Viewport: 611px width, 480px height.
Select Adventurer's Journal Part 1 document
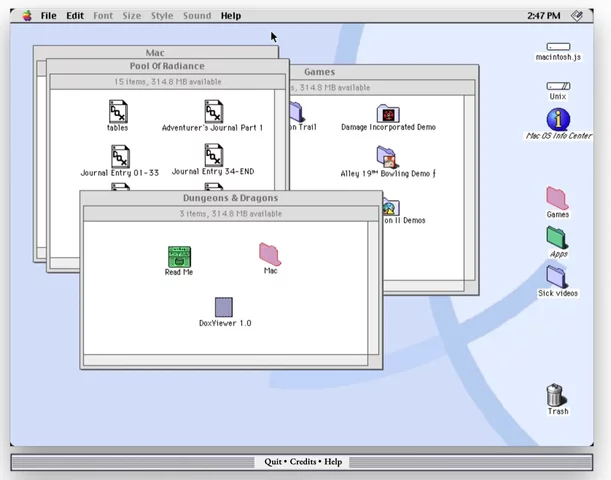(213, 112)
